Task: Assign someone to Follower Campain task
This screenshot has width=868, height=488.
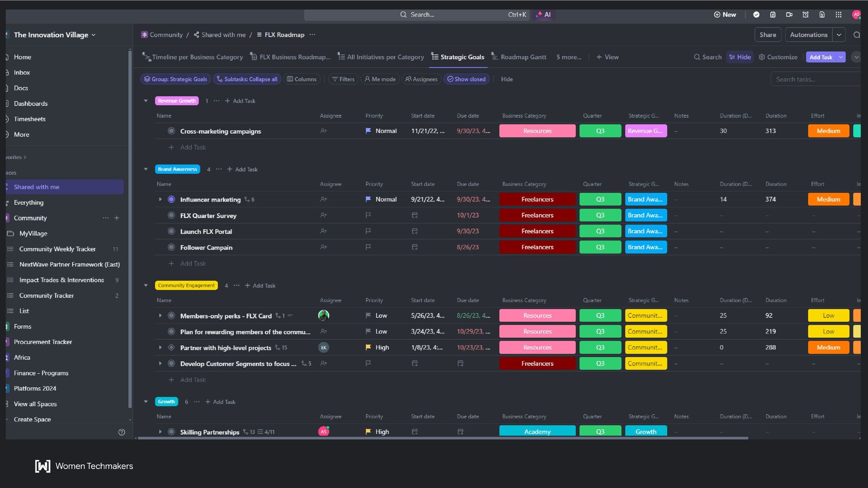Action: pyautogui.click(x=324, y=247)
